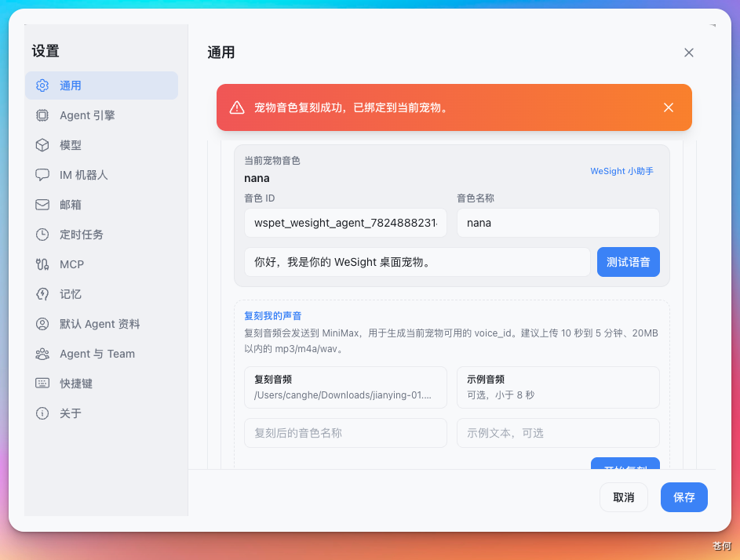The height and width of the screenshot is (560, 740).
Task: Open the 快捷键 settings section
Action: [x=101, y=383]
